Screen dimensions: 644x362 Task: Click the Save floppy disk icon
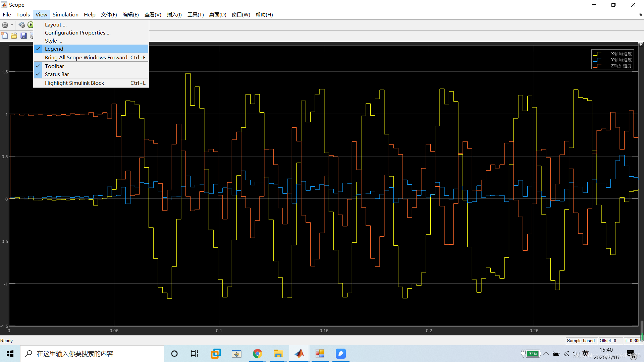(23, 36)
